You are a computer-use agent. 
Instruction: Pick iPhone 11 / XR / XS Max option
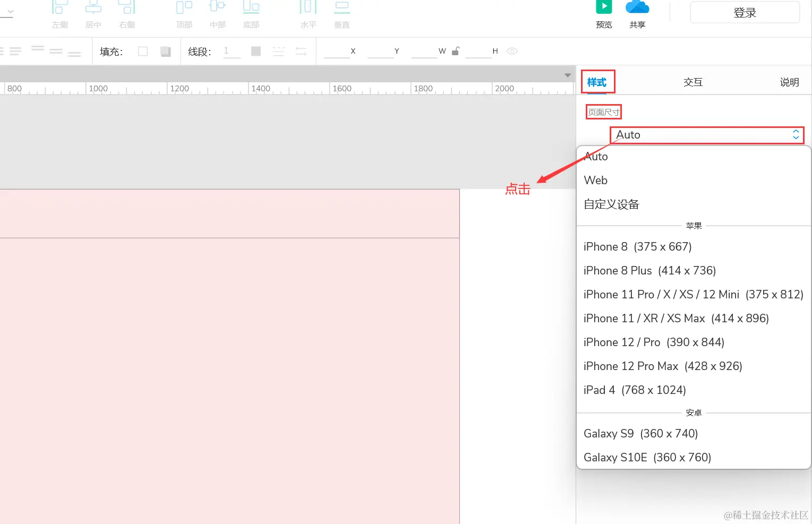(x=694, y=319)
